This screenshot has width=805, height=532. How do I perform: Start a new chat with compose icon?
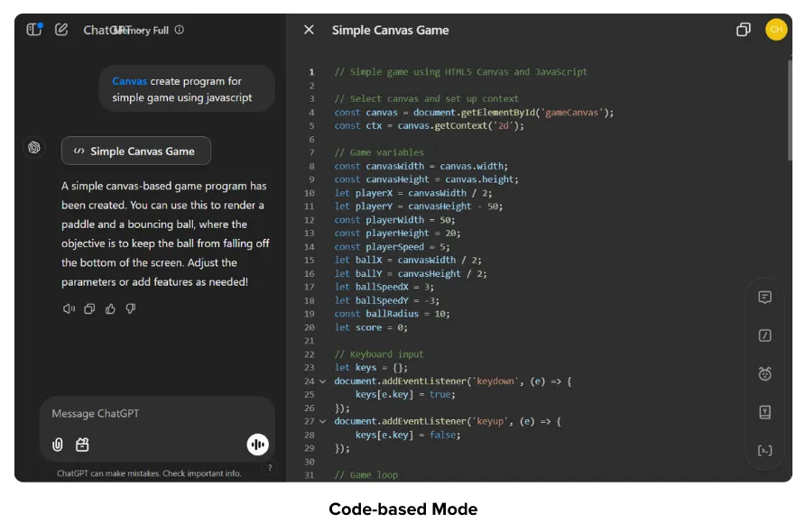[61, 30]
